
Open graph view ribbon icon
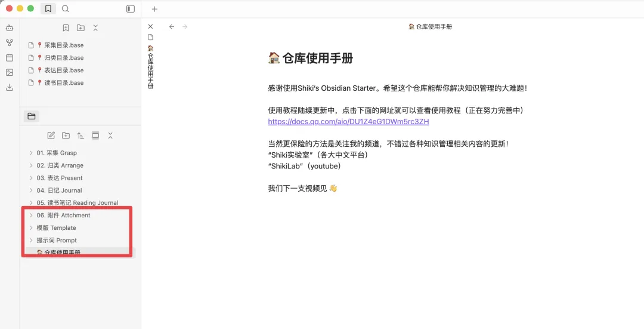click(x=10, y=43)
